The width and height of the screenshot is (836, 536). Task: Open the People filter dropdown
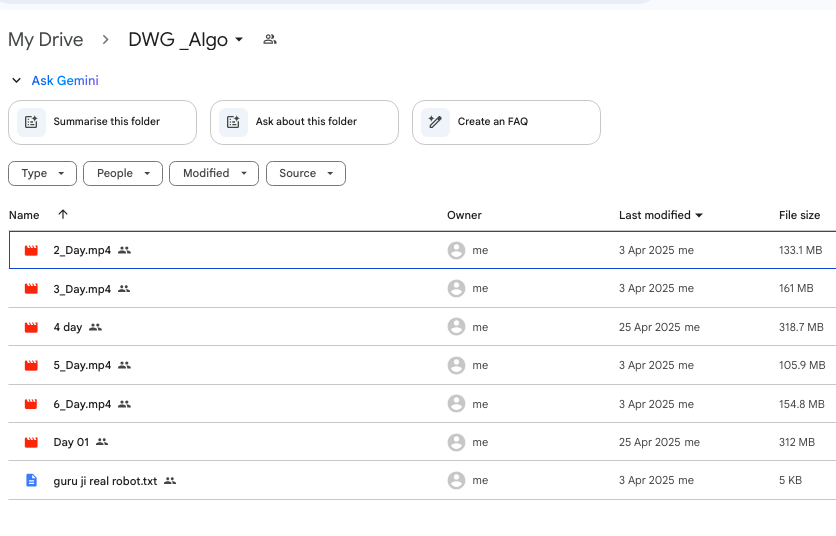123,173
